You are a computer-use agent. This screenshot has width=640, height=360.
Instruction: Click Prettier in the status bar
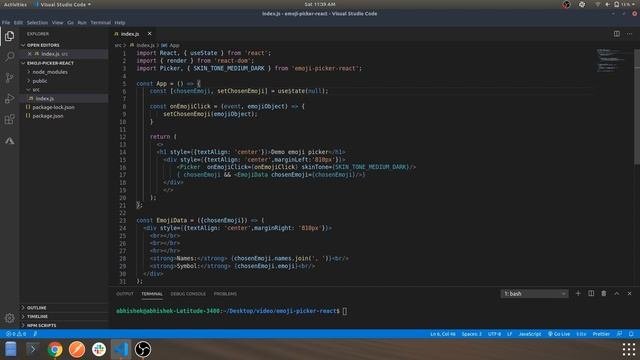pos(601,334)
